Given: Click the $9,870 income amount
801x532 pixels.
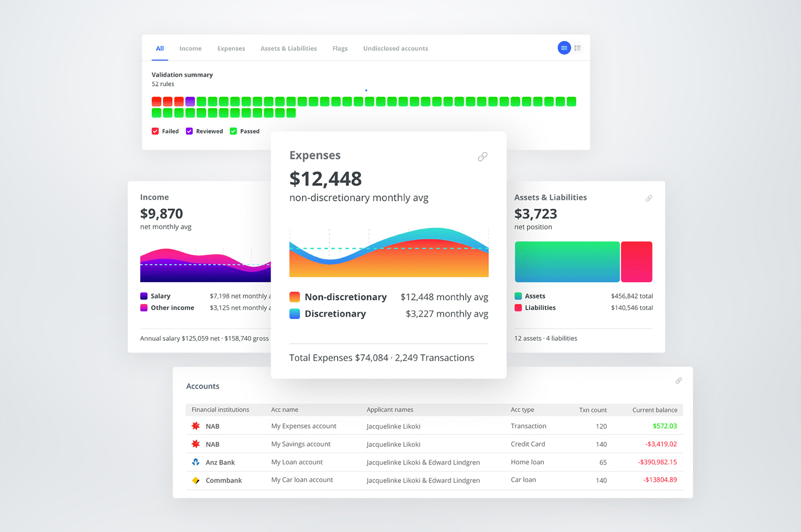Looking at the screenshot, I should click(x=161, y=214).
